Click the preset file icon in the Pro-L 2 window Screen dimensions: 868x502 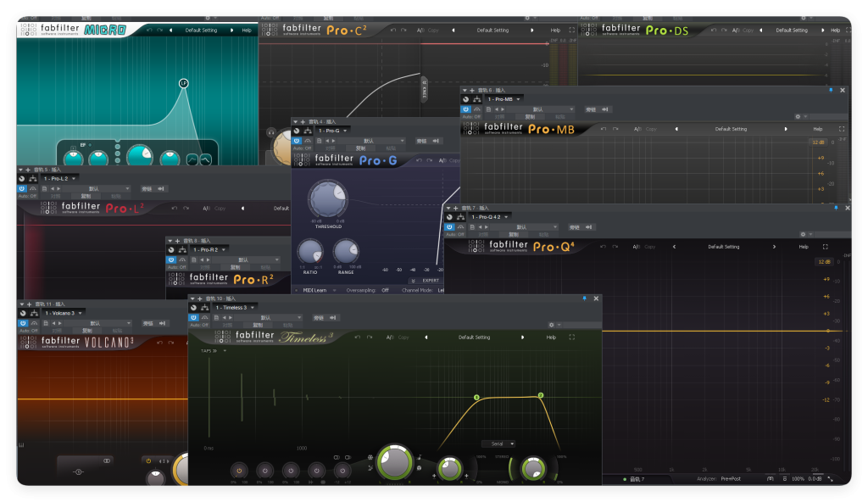pyautogui.click(x=44, y=189)
